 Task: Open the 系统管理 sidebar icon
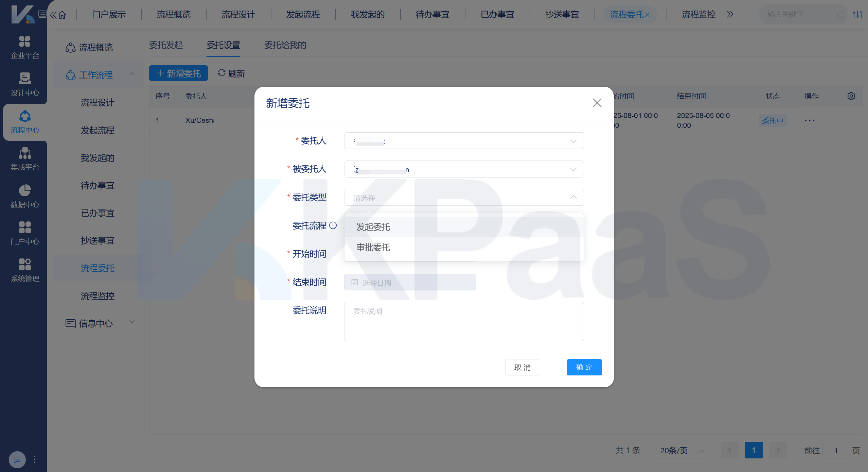pyautogui.click(x=24, y=265)
